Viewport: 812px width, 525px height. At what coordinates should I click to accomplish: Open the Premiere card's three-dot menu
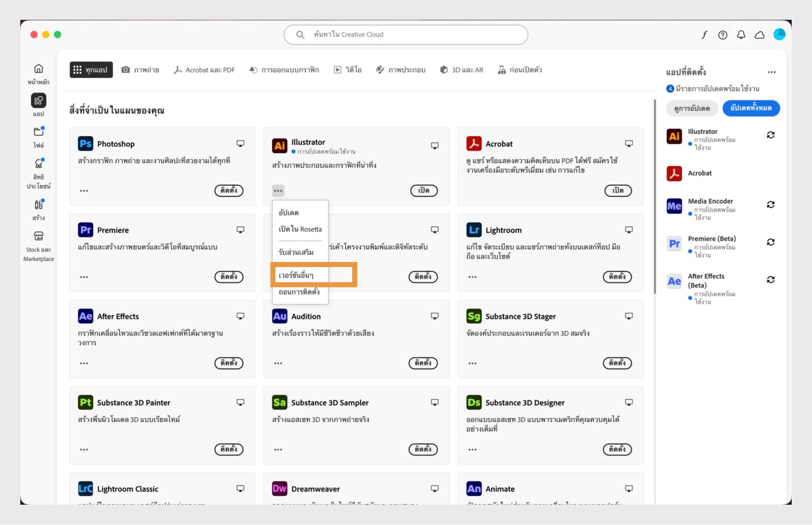pos(84,277)
